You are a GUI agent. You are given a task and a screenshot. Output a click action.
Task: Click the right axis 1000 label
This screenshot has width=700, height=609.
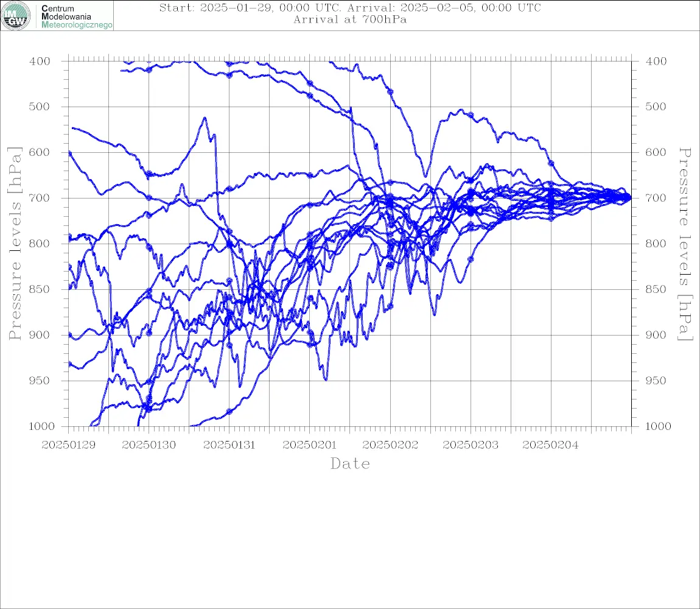click(659, 426)
